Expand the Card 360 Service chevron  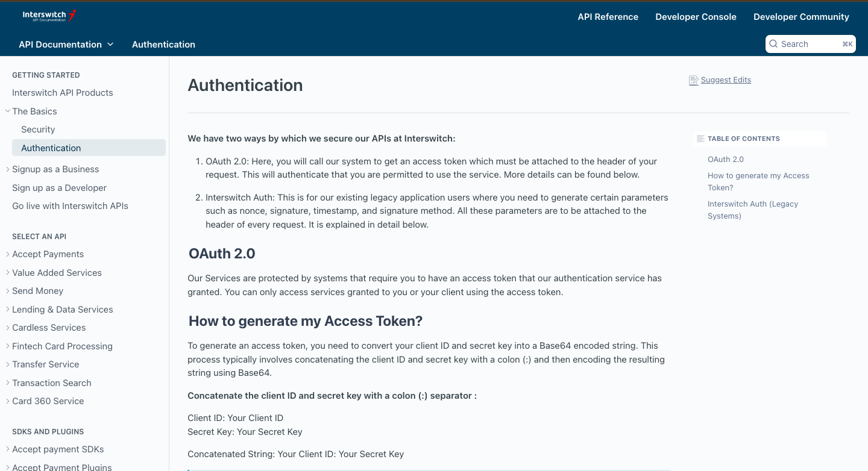7,401
